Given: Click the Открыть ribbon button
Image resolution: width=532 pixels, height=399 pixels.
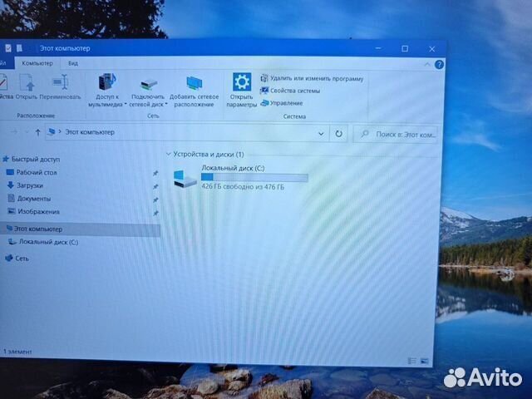Looking at the screenshot, I should point(27,86).
